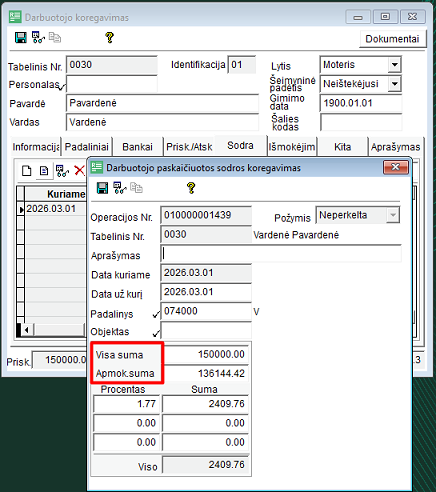This screenshot has width=436, height=492.
Task: Open the Požymis dropdown showing Neperkelta
Action: [x=393, y=215]
